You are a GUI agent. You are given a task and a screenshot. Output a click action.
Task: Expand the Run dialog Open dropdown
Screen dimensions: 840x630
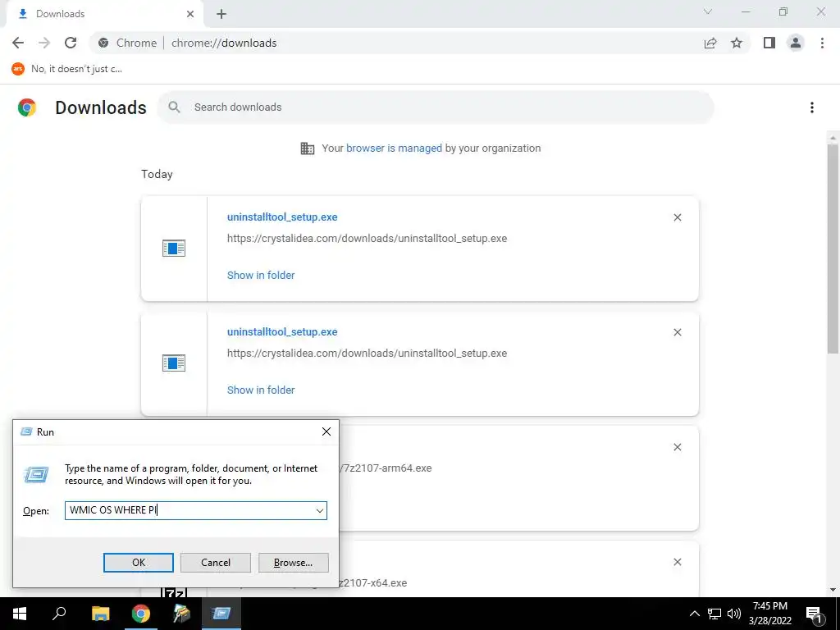320,510
